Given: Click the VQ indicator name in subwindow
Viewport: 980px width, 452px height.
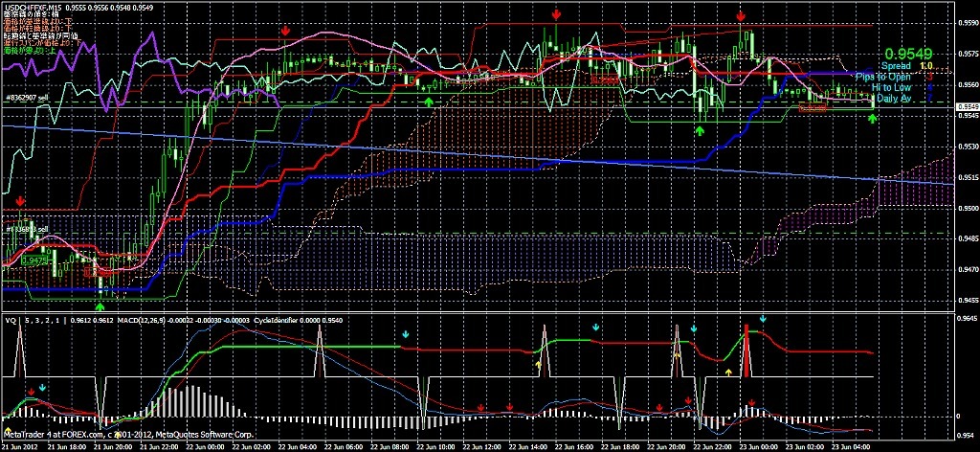Looking at the screenshot, I should click(x=9, y=320).
